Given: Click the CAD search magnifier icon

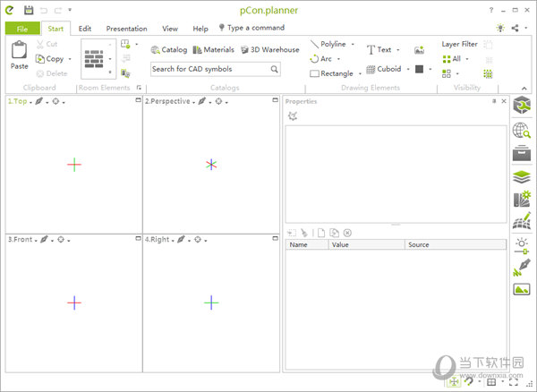Looking at the screenshot, I should click(275, 69).
